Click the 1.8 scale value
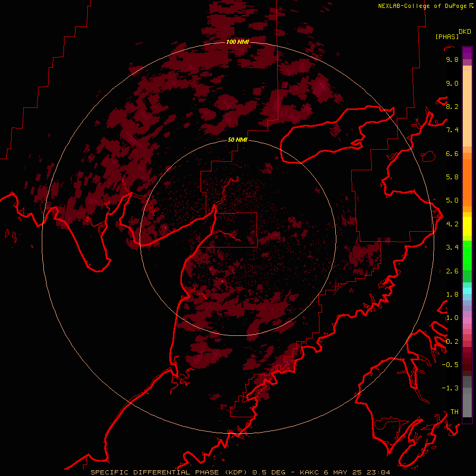Image resolution: width=476 pixels, height=476 pixels. [x=452, y=295]
